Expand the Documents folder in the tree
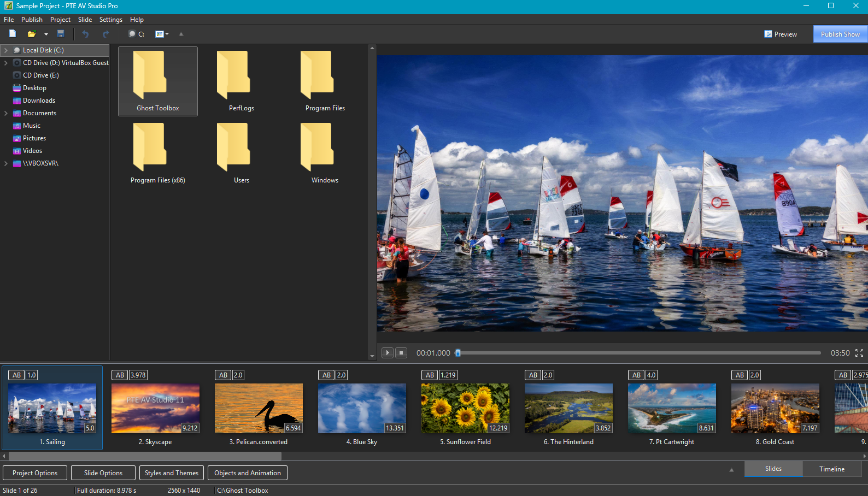868x496 pixels. pyautogui.click(x=6, y=113)
